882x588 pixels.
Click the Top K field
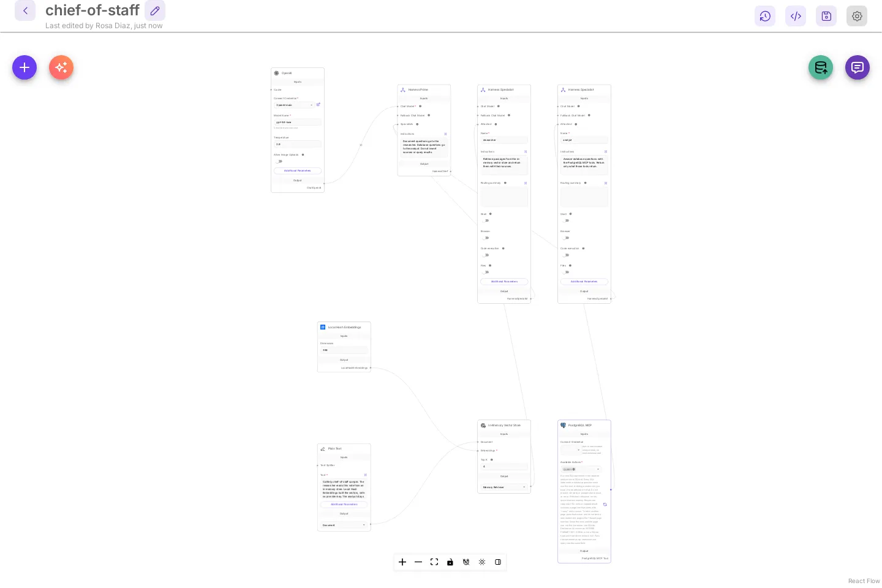click(x=504, y=466)
